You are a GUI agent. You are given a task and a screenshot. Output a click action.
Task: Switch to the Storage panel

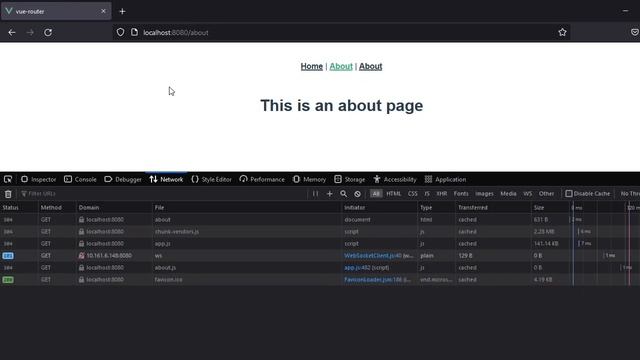350,180
